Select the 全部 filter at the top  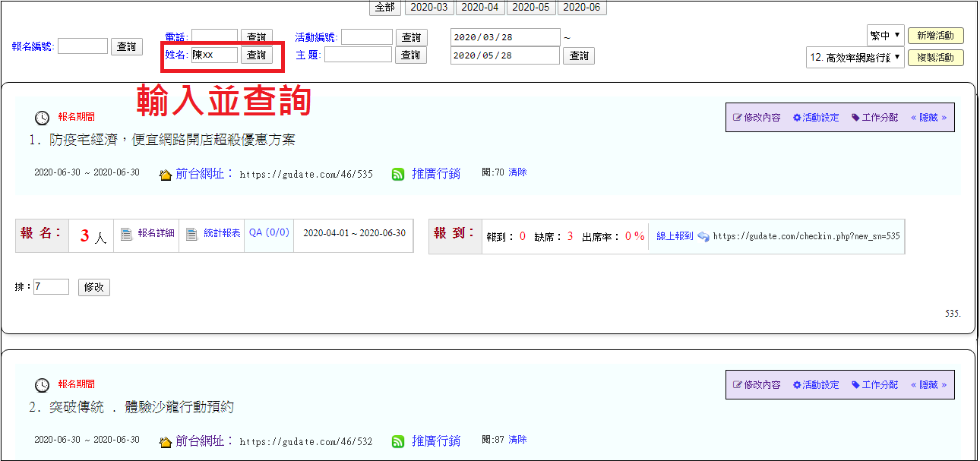point(385,8)
